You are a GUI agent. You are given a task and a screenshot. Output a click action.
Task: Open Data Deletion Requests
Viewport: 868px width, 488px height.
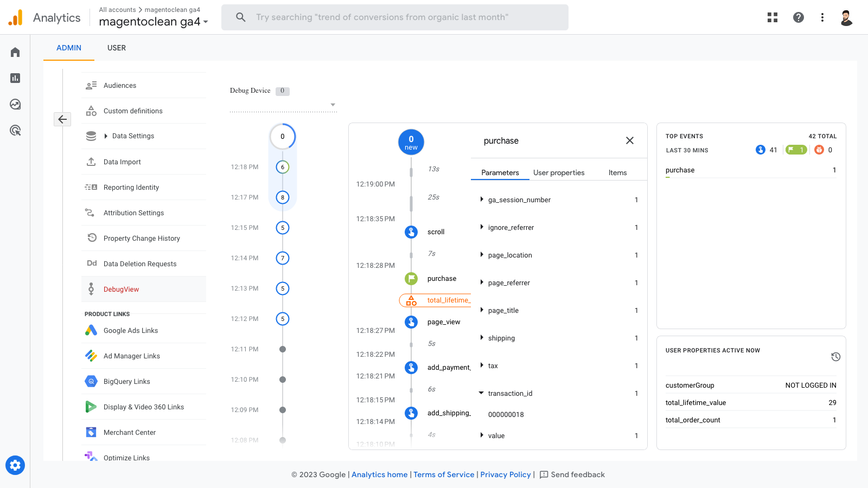tap(144, 264)
